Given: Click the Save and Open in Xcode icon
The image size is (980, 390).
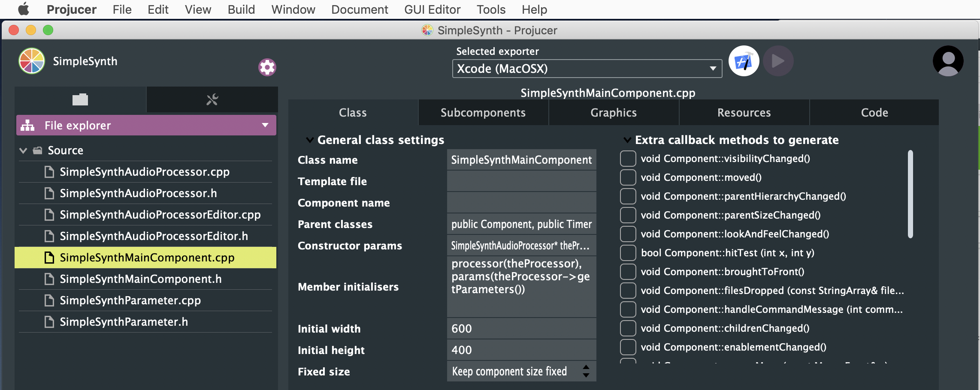Looking at the screenshot, I should [x=744, y=61].
